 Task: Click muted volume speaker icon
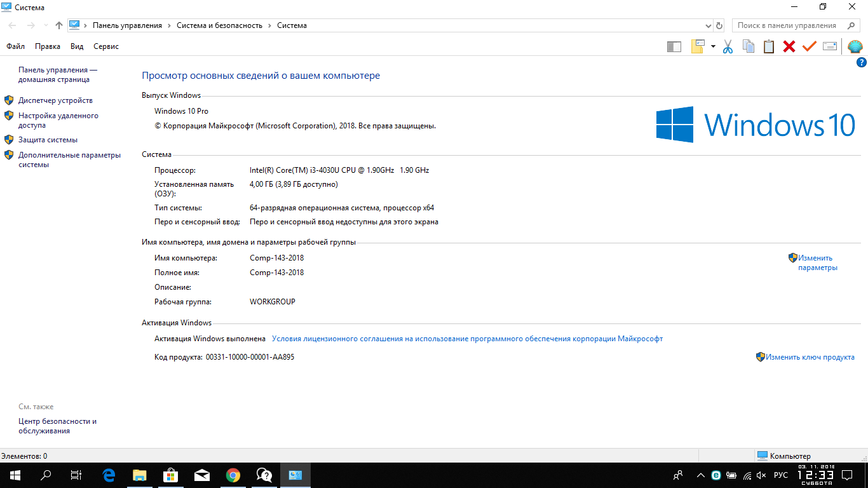point(762,475)
